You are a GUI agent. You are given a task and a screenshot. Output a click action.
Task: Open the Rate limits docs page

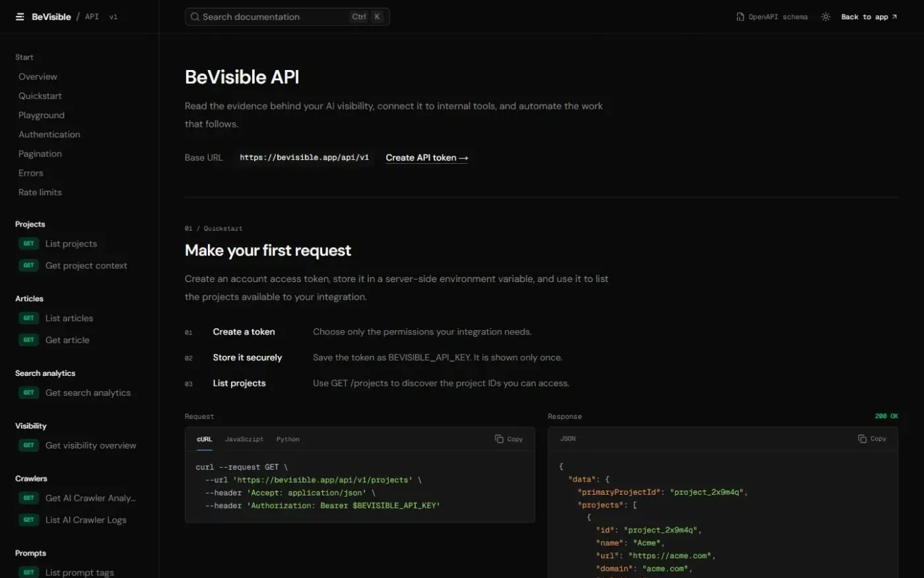[x=40, y=192]
